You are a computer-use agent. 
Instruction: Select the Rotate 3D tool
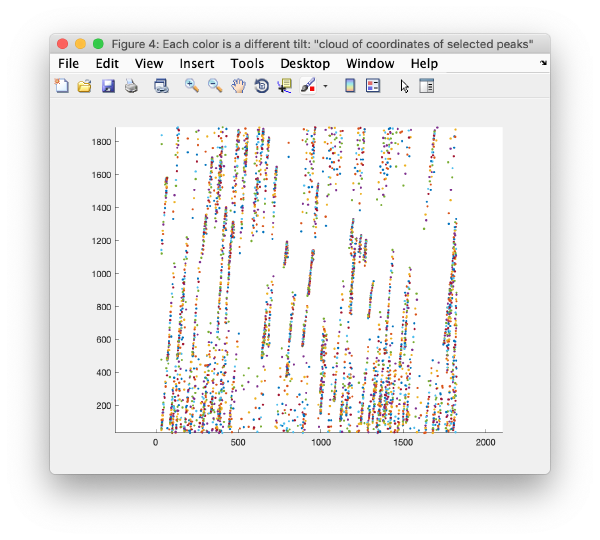point(262,86)
